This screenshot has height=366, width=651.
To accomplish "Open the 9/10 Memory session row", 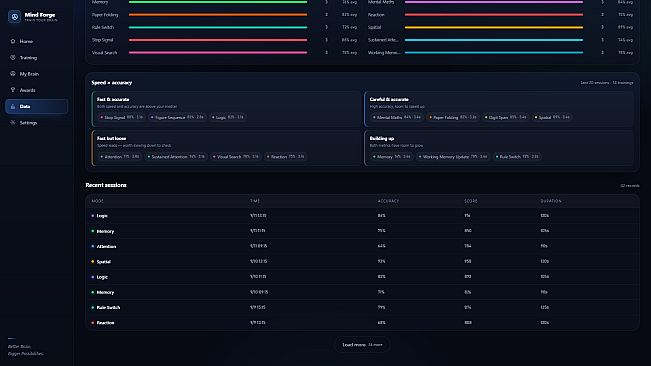I will tap(362, 292).
